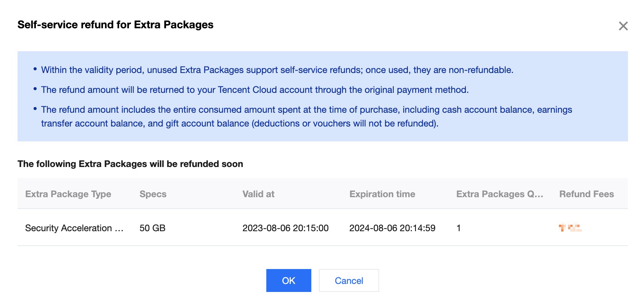Confirm the refund with OK
This screenshot has height=308, width=644.
(x=288, y=280)
